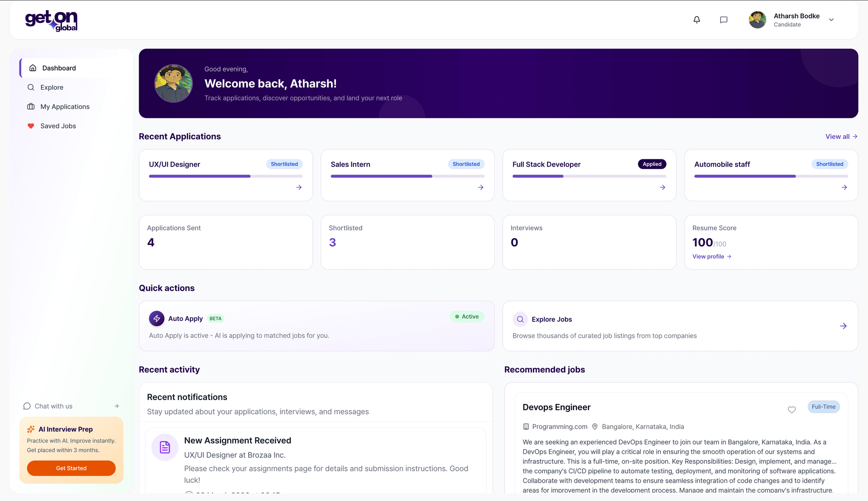This screenshot has width=868, height=501.
Task: Click View all recent applications link
Action: [x=841, y=136]
